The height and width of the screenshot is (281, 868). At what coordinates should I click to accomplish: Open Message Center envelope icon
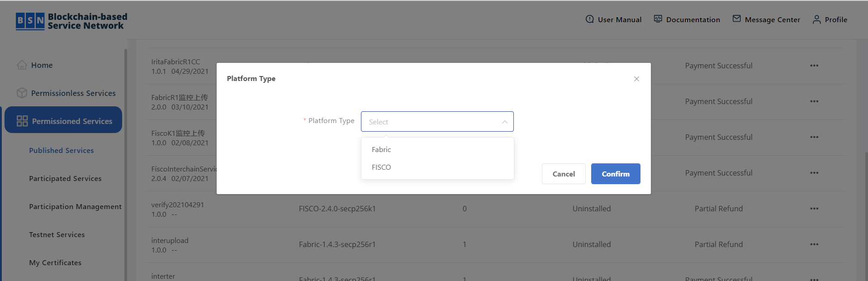[x=736, y=19]
